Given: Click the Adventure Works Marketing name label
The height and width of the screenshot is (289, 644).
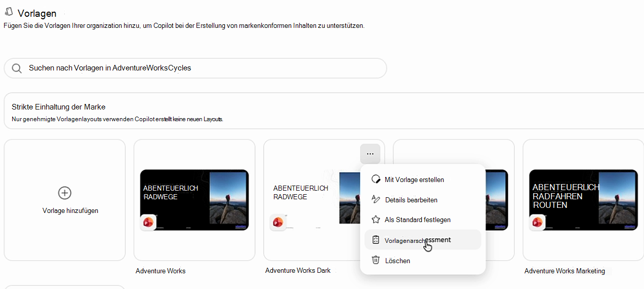Looking at the screenshot, I should (565, 271).
